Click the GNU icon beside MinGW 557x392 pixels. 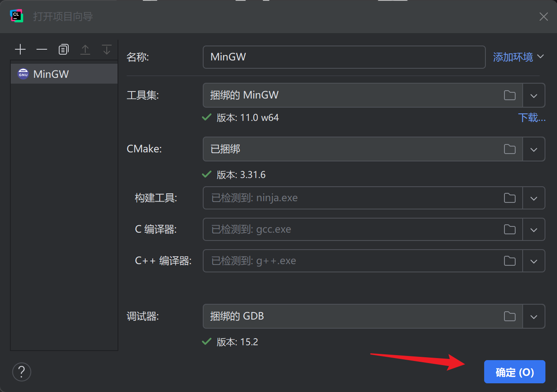(23, 74)
